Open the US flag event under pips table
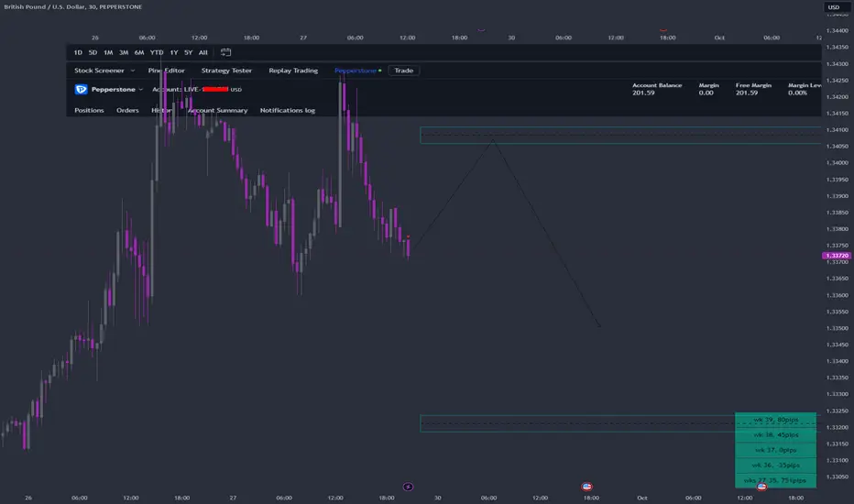854x504 pixels. point(761,487)
